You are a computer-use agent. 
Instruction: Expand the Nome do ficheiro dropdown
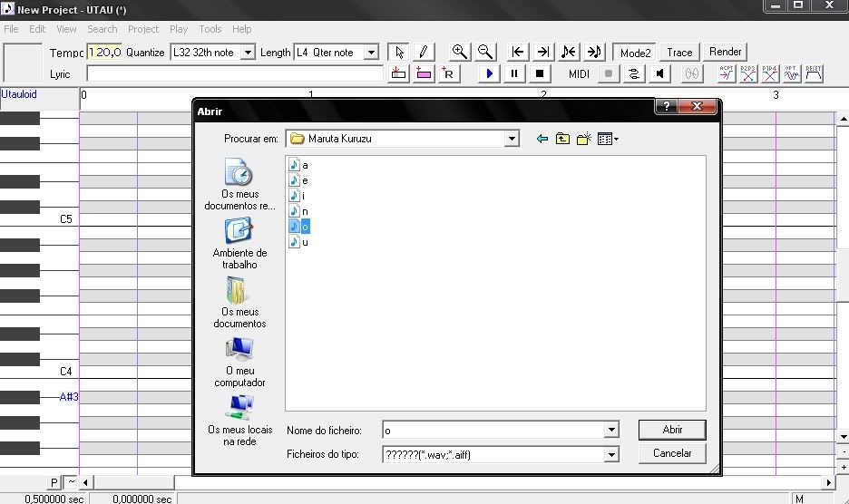(x=611, y=430)
